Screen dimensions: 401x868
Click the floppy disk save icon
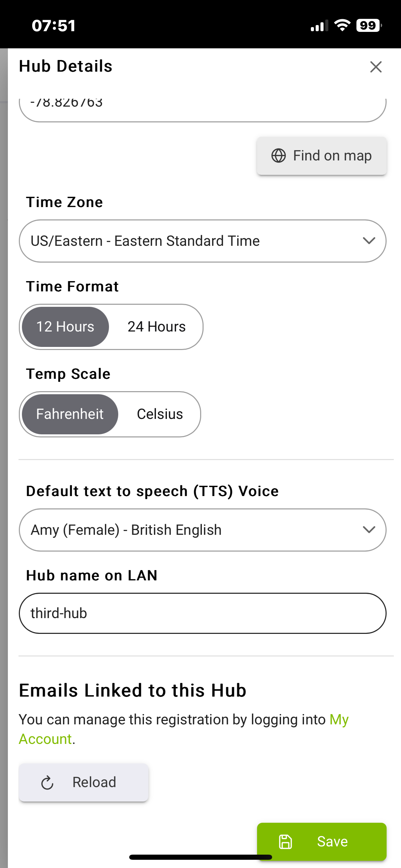click(285, 842)
